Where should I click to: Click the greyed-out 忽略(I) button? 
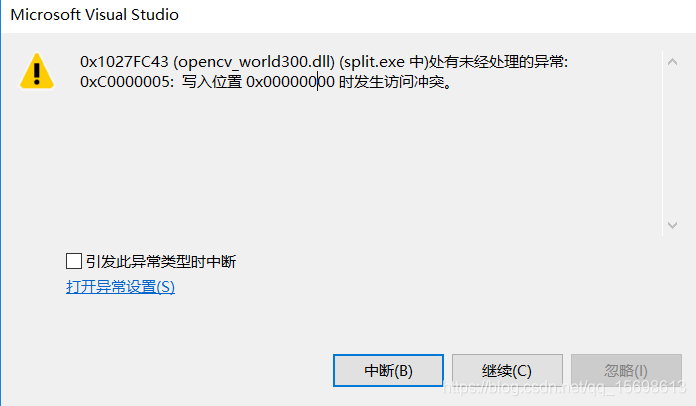pyautogui.click(x=626, y=371)
